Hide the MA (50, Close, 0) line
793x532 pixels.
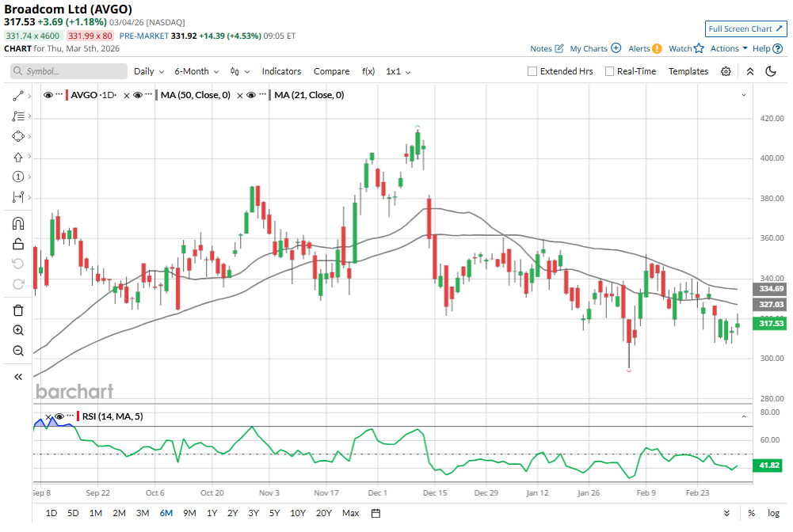pyautogui.click(x=137, y=95)
